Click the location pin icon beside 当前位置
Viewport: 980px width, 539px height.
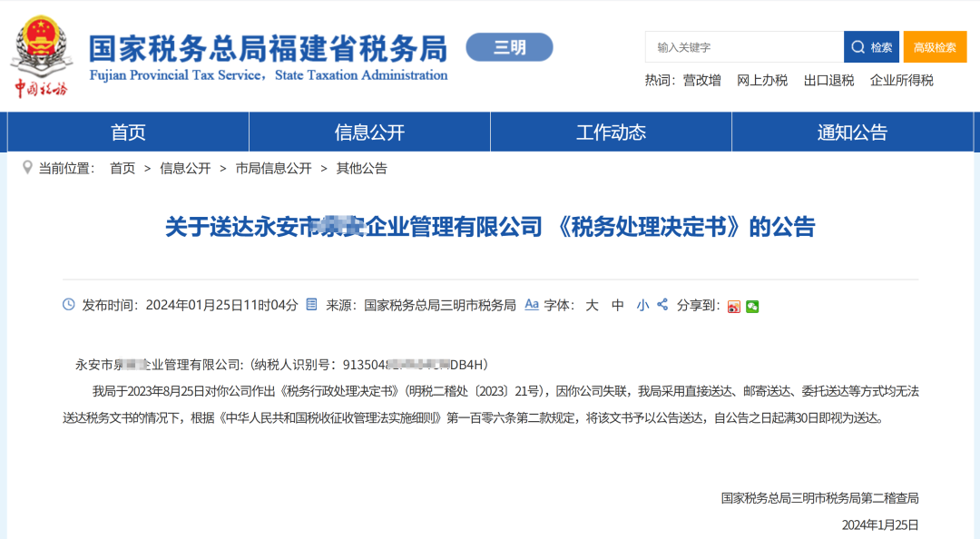[27, 168]
